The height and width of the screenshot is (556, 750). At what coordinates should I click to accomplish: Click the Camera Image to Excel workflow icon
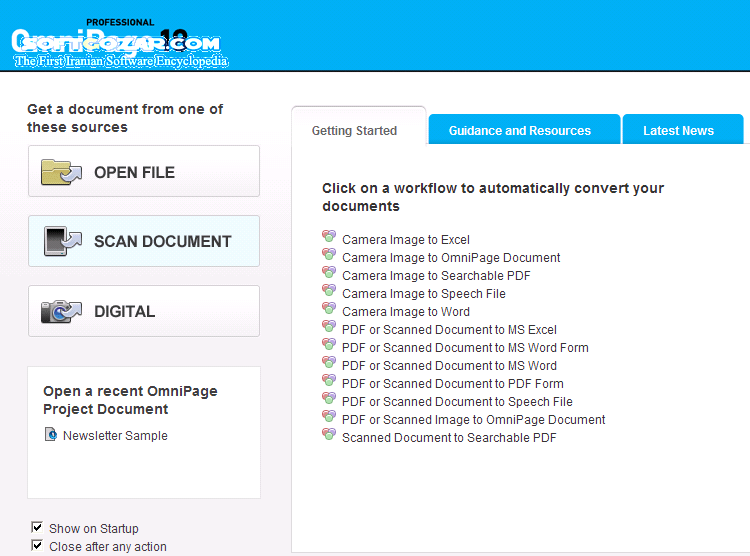pos(329,238)
